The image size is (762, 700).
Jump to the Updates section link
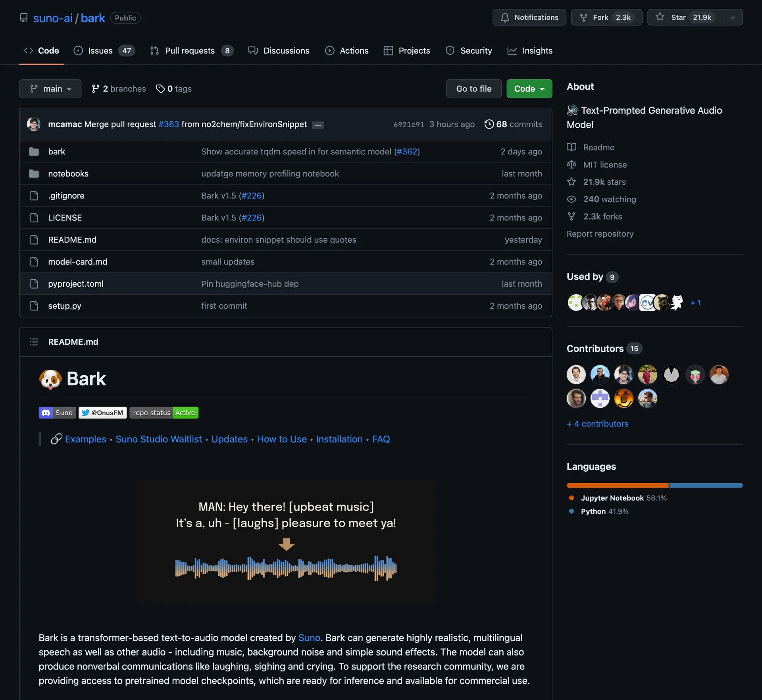[229, 440]
